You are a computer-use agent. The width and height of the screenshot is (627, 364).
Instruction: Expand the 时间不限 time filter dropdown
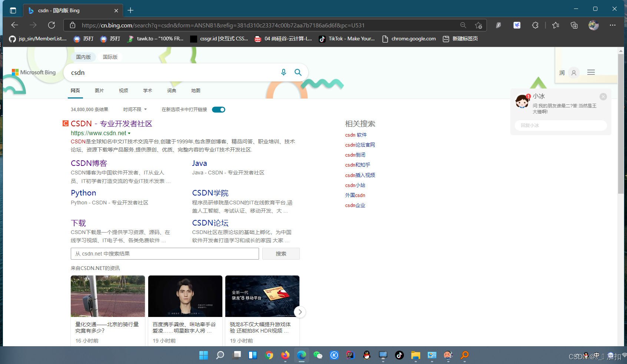click(135, 110)
